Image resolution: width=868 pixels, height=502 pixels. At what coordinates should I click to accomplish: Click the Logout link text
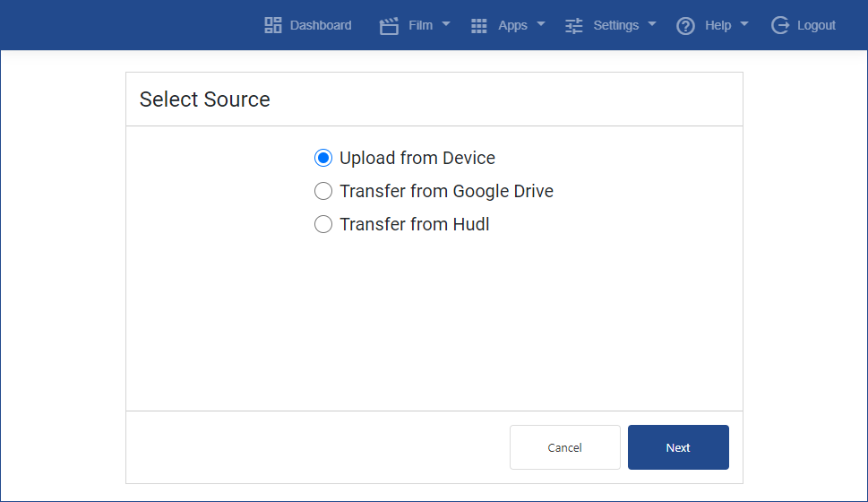coord(816,25)
